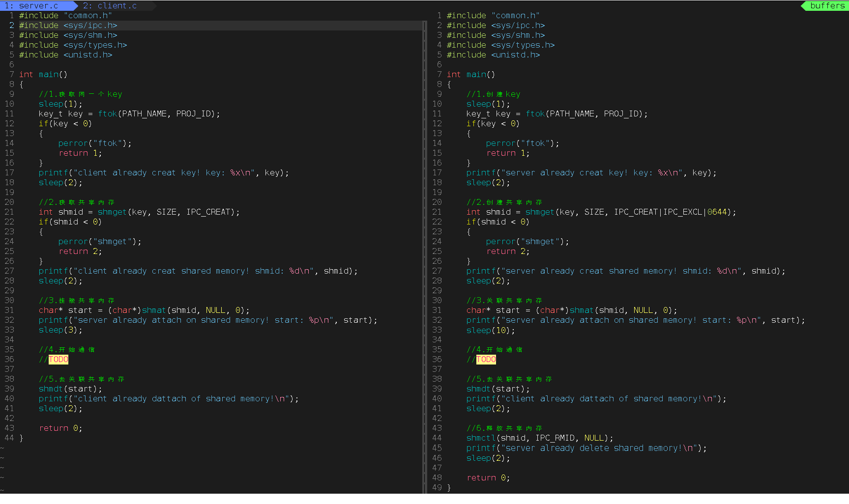The height and width of the screenshot is (504, 849).
Task: Click ftok key assignment line in left pane
Action: (x=129, y=113)
